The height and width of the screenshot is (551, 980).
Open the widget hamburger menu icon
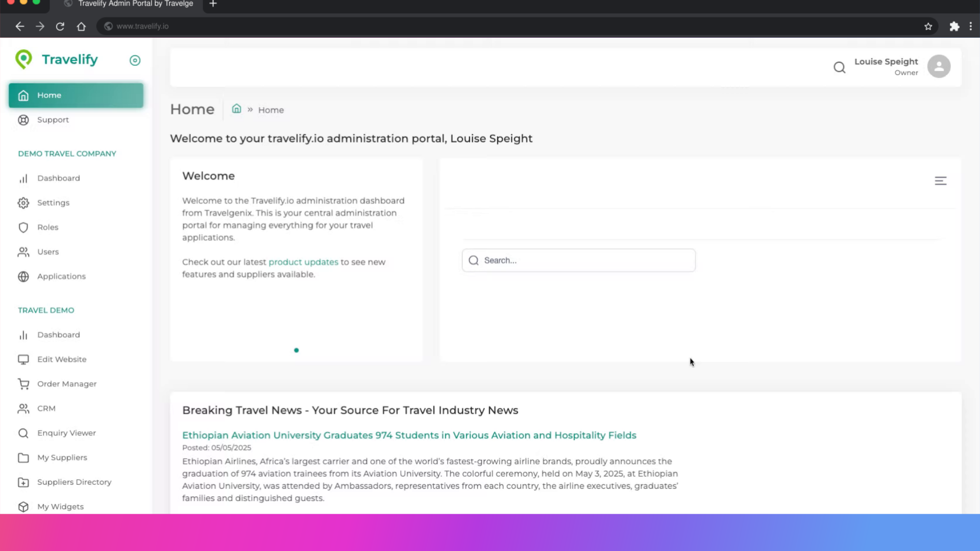(x=941, y=181)
